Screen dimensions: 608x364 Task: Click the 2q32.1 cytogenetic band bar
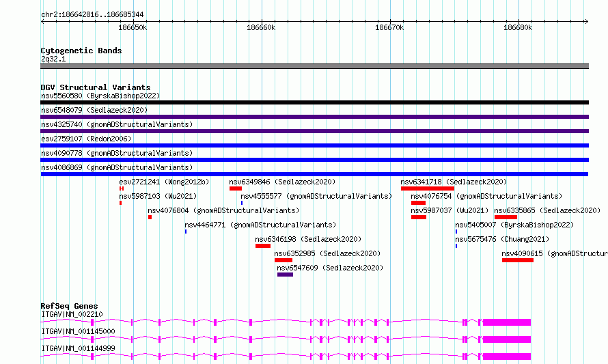pos(314,67)
